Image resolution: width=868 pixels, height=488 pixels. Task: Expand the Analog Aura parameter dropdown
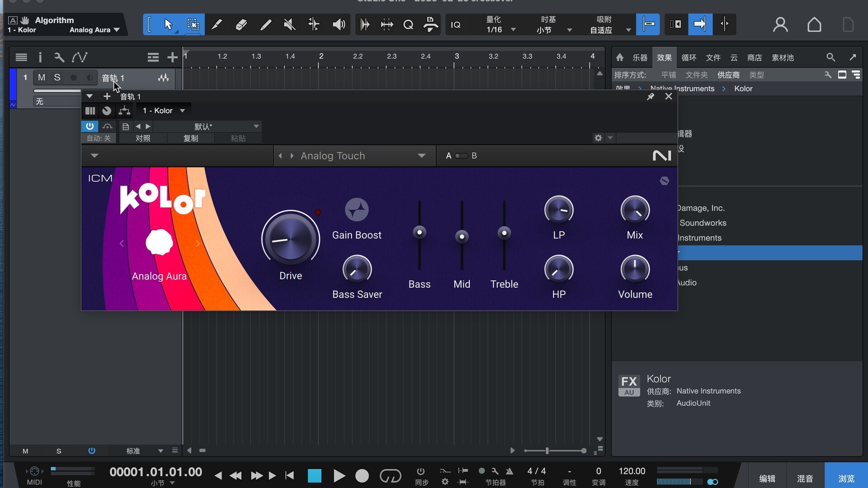click(x=117, y=30)
